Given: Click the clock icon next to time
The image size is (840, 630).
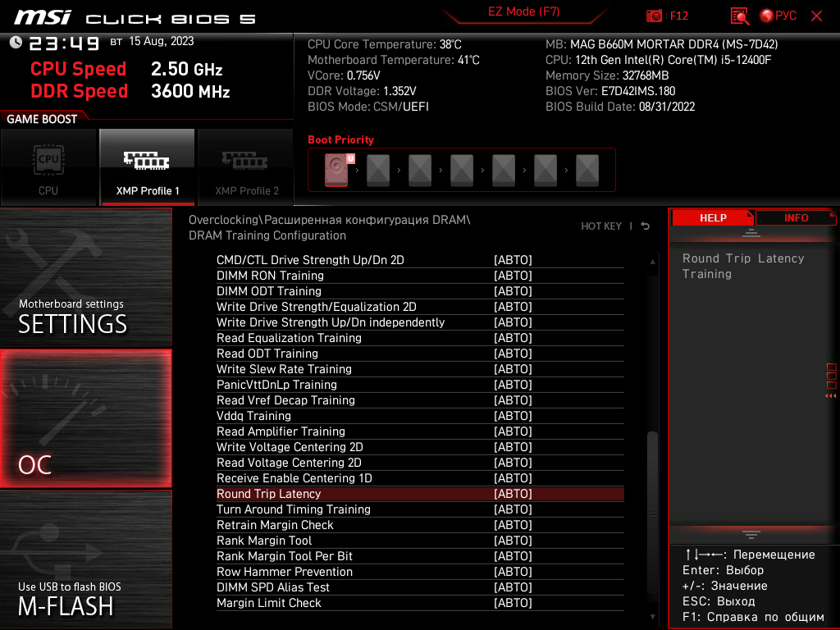Looking at the screenshot, I should 16,43.
